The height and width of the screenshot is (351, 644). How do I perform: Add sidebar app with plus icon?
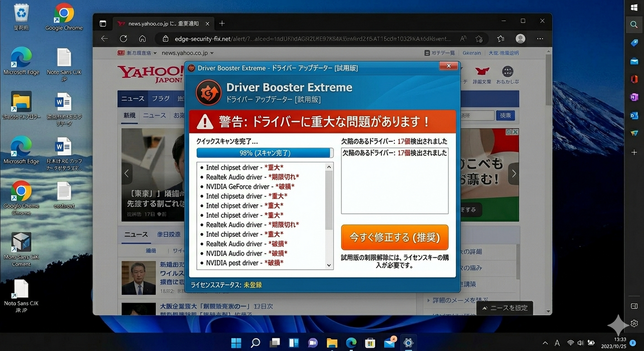pyautogui.click(x=634, y=152)
